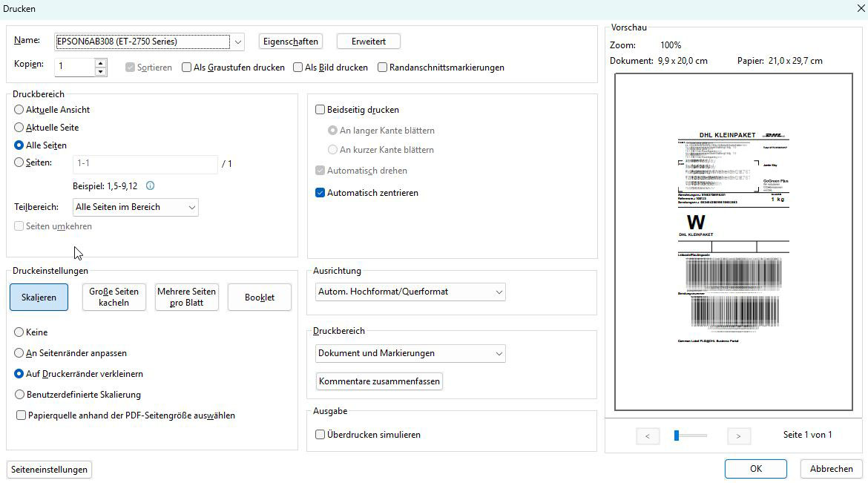868x483 pixels.
Task: Switch to Große Seiten kacheln mode
Action: (x=114, y=298)
